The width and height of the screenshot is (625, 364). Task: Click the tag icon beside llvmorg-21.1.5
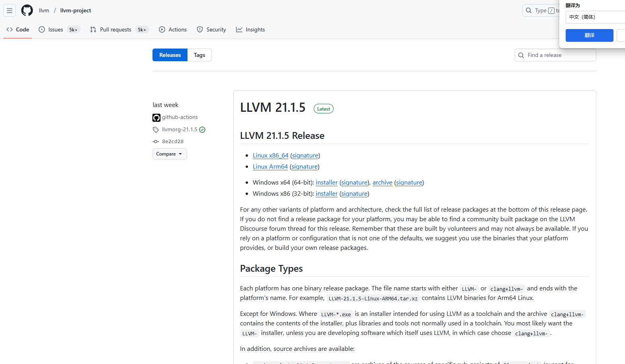tap(156, 130)
